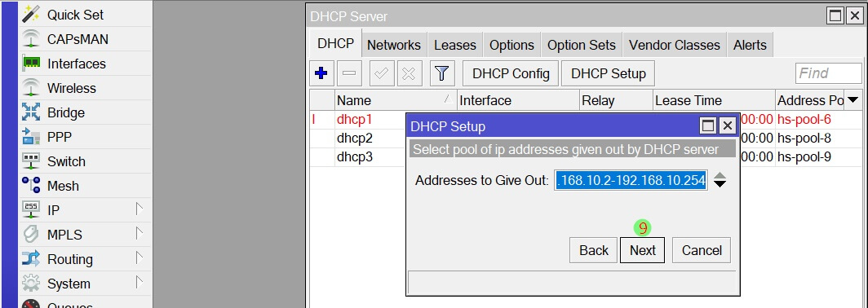Click the X disable icon in toolbar
The height and width of the screenshot is (308, 868).
(x=409, y=73)
